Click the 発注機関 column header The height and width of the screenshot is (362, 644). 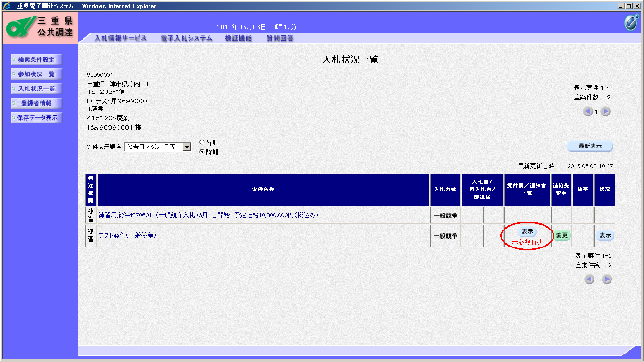[91, 189]
